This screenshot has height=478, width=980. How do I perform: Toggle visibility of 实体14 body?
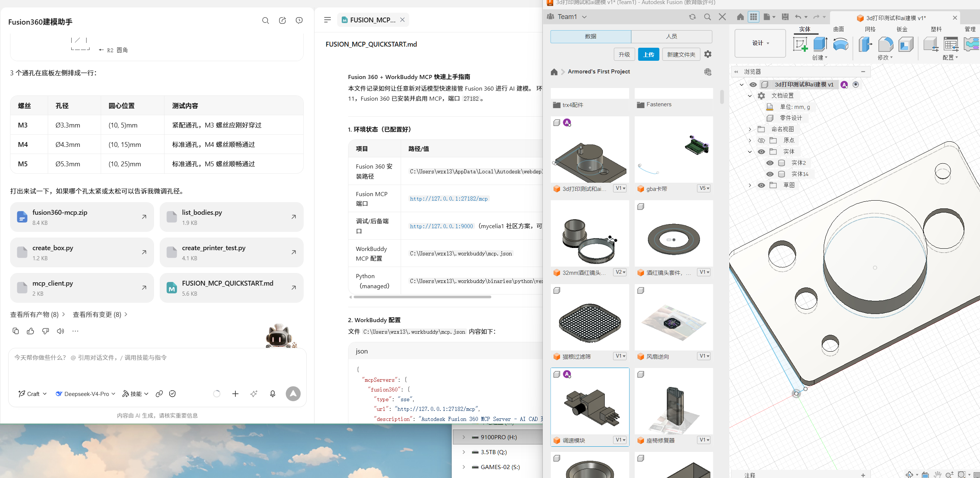pyautogui.click(x=770, y=174)
